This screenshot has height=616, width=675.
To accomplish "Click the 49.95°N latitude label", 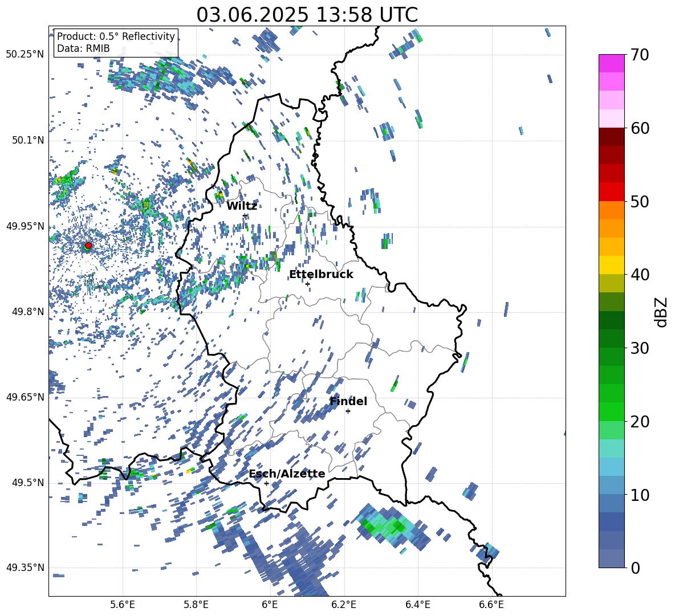I will pos(25,226).
